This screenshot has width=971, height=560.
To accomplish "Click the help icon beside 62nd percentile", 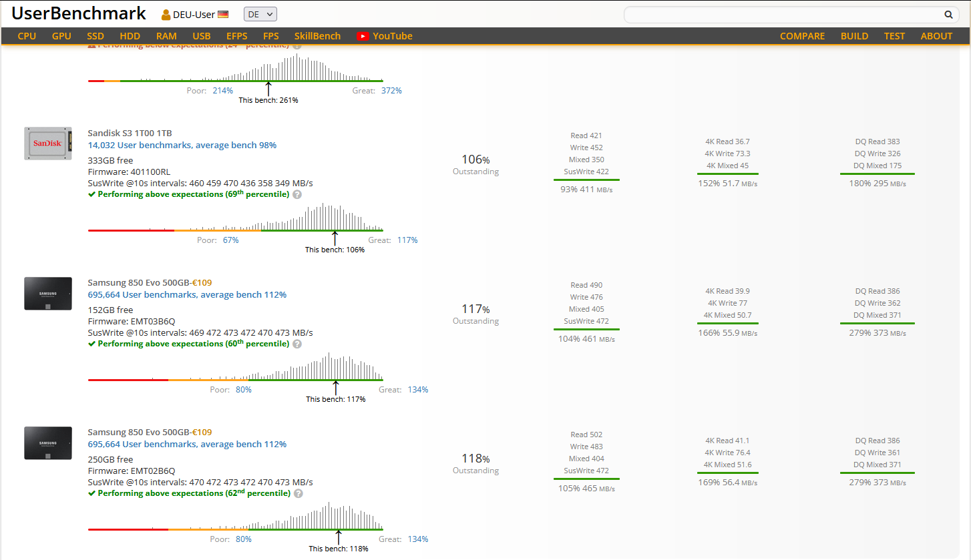I will click(x=299, y=493).
